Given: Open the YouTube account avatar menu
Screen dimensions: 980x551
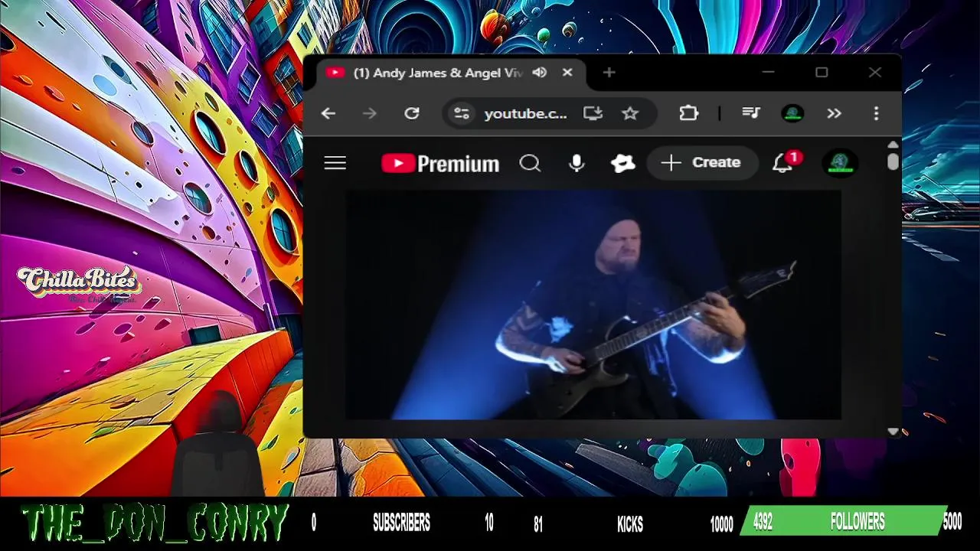Looking at the screenshot, I should coord(840,162).
